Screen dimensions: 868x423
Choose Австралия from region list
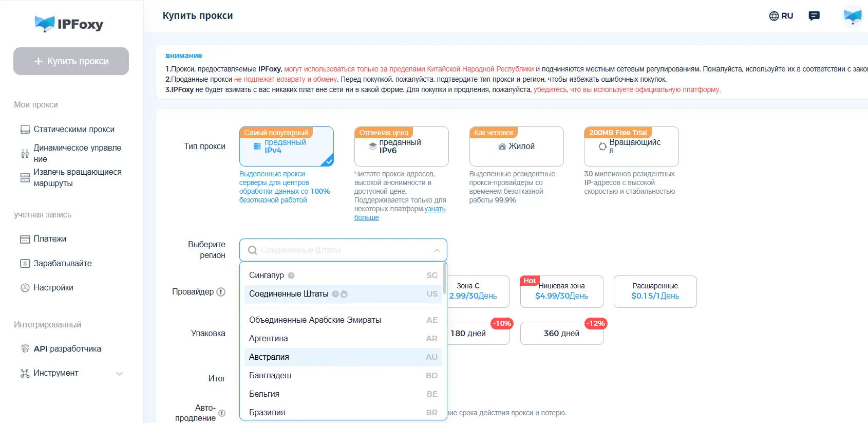343,357
